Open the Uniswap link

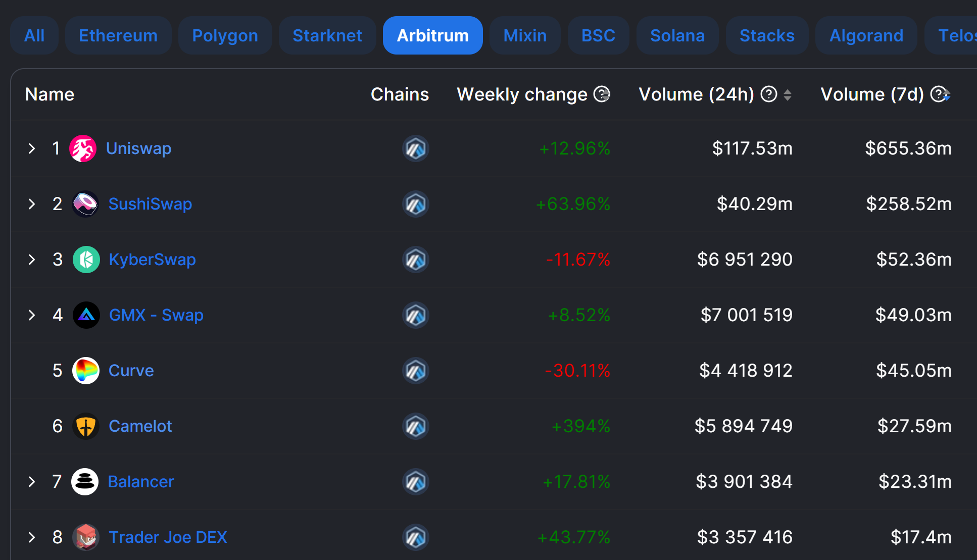click(139, 148)
